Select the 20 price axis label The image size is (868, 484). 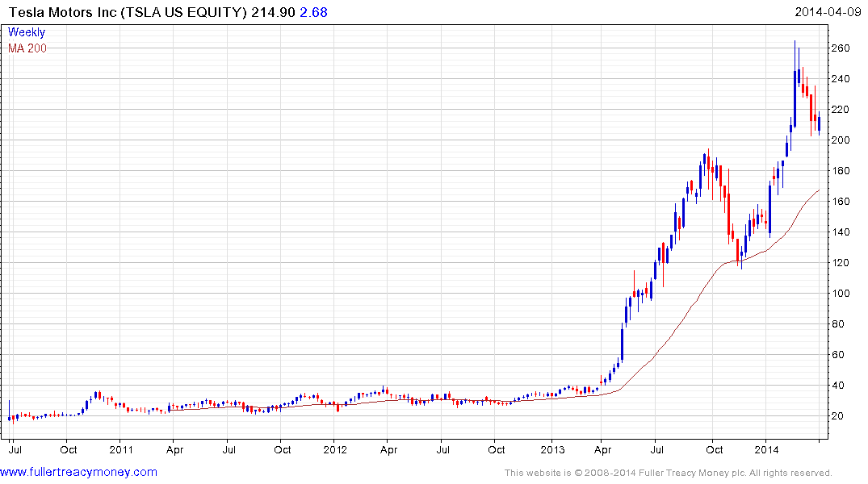pyautogui.click(x=838, y=416)
